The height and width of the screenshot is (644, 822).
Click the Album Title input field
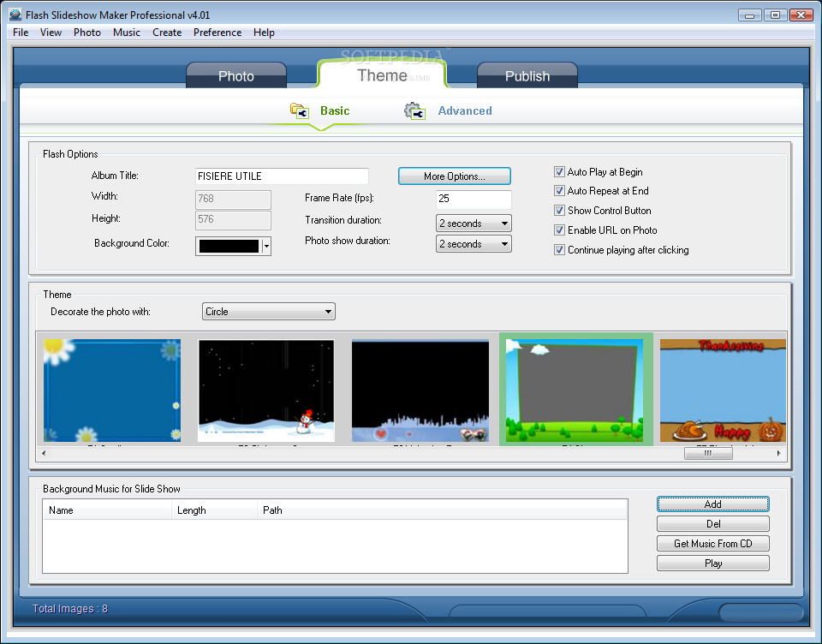point(282,176)
